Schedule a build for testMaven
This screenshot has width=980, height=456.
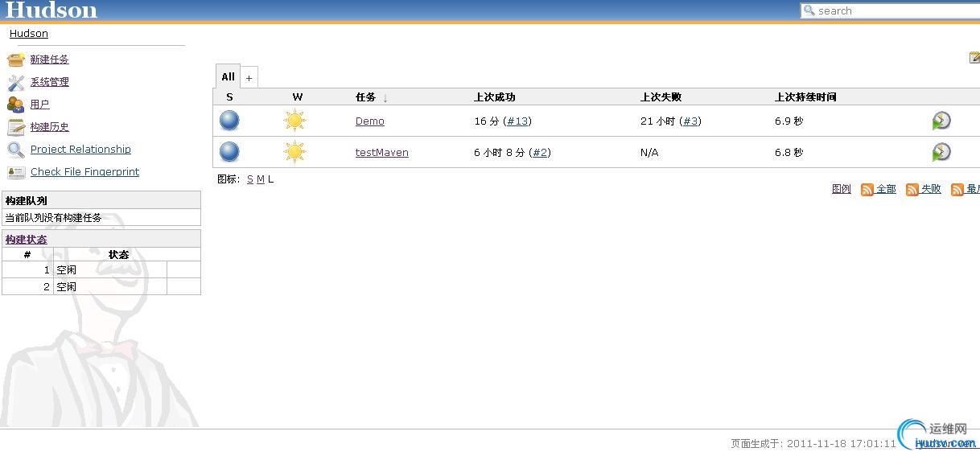(941, 152)
